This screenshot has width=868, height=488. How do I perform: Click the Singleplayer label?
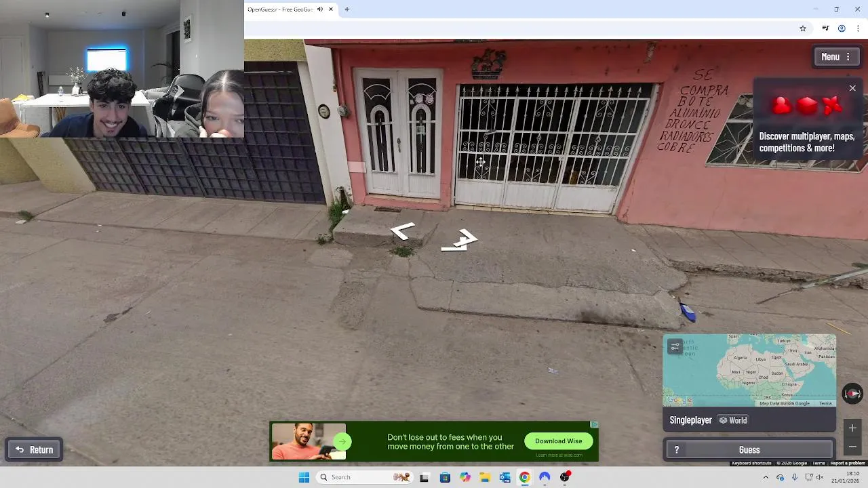[690, 420]
